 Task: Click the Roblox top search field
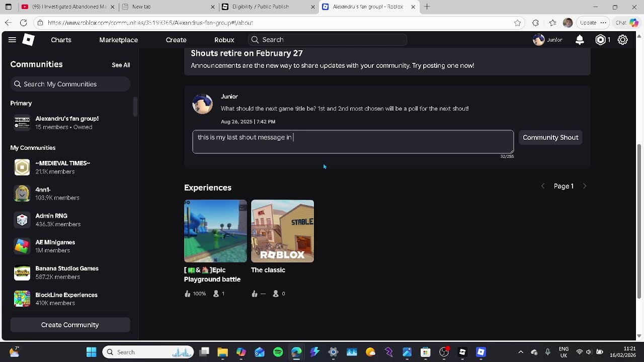point(327,40)
